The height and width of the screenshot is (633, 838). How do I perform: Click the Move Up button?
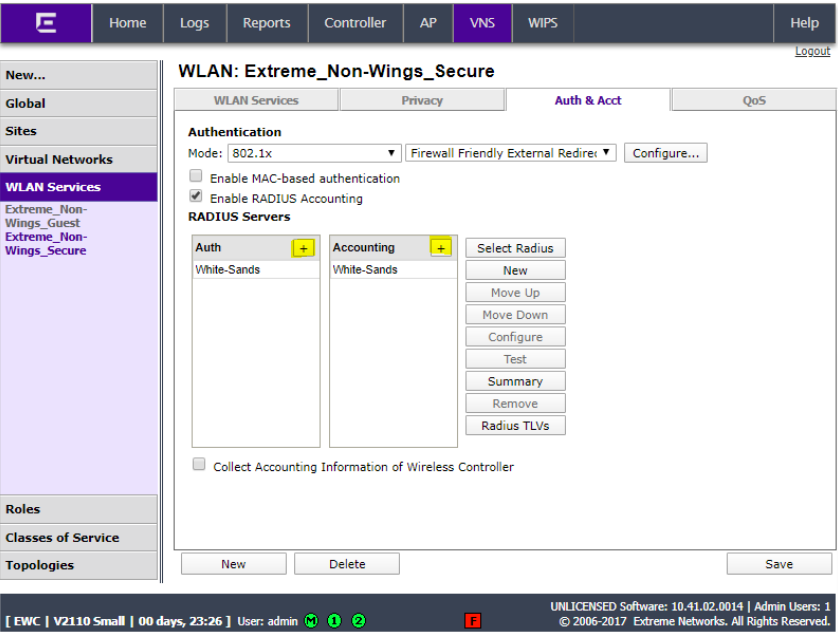tap(515, 292)
